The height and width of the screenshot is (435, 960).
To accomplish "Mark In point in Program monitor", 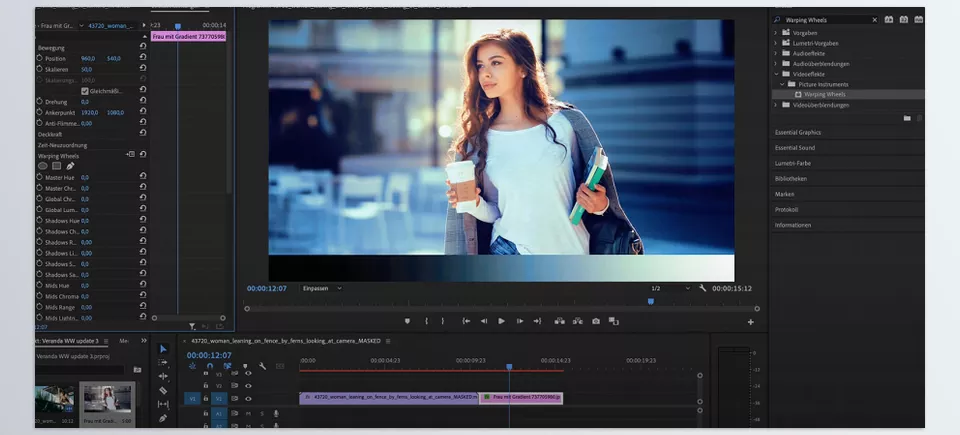I will tap(426, 321).
